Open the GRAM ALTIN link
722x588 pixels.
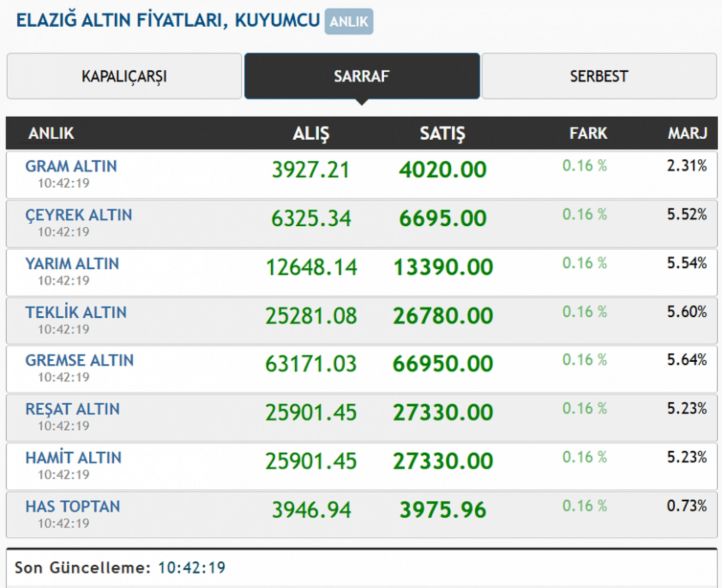tap(71, 166)
